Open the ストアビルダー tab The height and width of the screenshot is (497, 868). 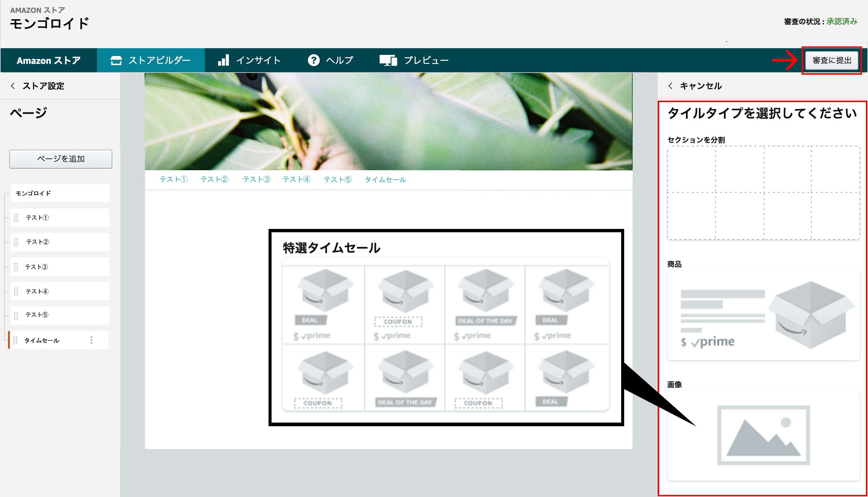tap(151, 61)
